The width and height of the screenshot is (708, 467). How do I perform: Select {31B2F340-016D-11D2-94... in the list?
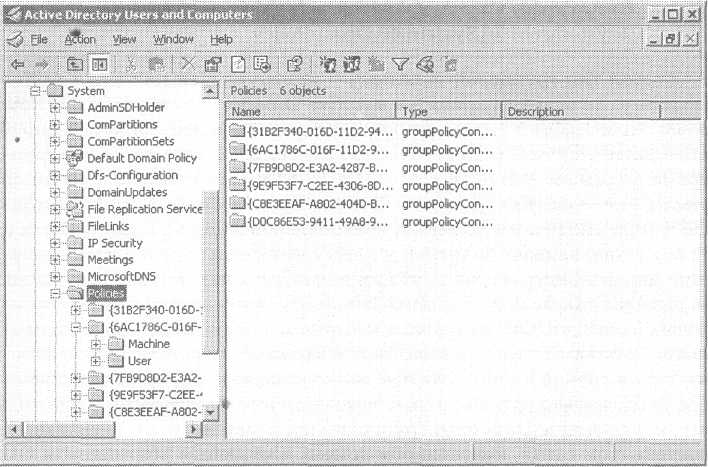(311, 132)
